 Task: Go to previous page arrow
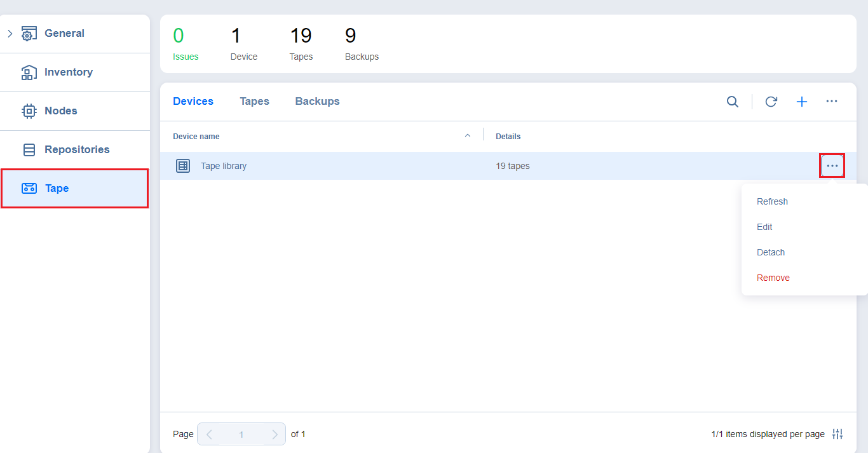[x=209, y=435]
